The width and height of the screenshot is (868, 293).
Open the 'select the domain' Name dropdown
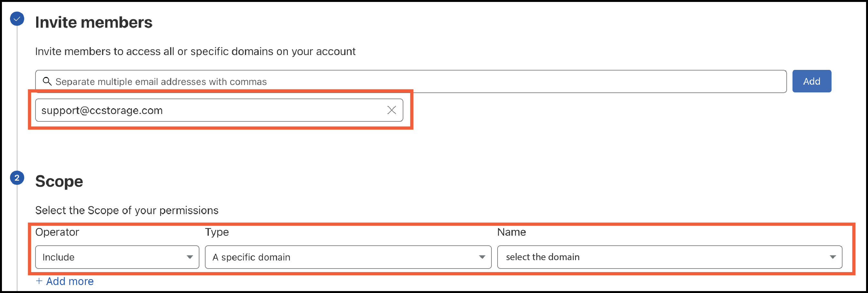point(669,257)
